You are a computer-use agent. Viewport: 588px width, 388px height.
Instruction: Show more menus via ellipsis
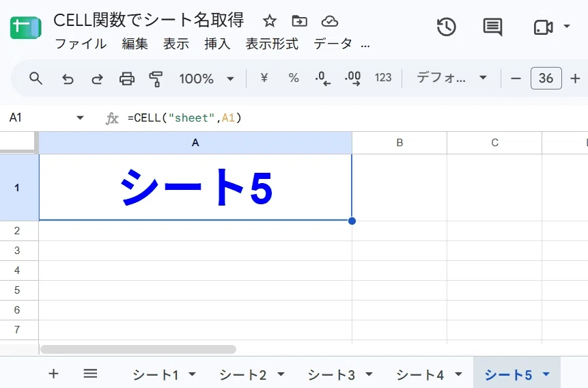coord(365,46)
